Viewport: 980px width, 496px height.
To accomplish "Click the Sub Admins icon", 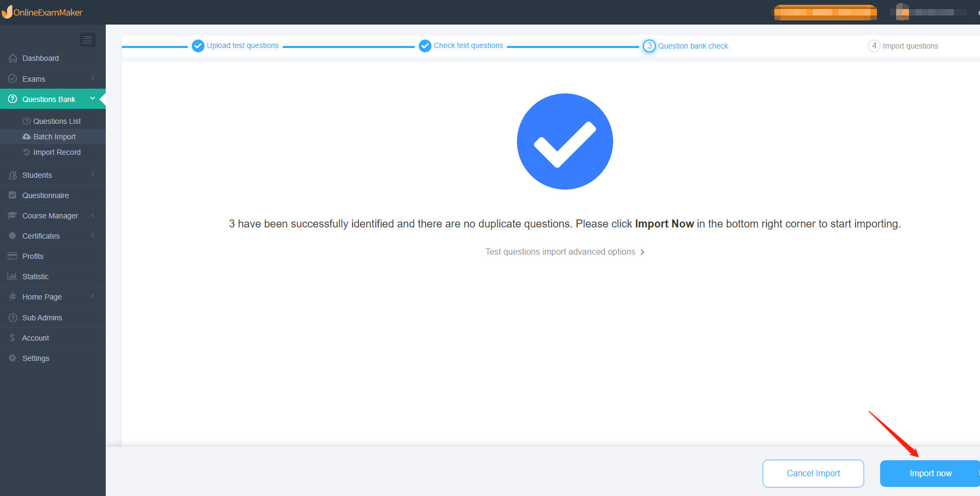I will pyautogui.click(x=13, y=318).
